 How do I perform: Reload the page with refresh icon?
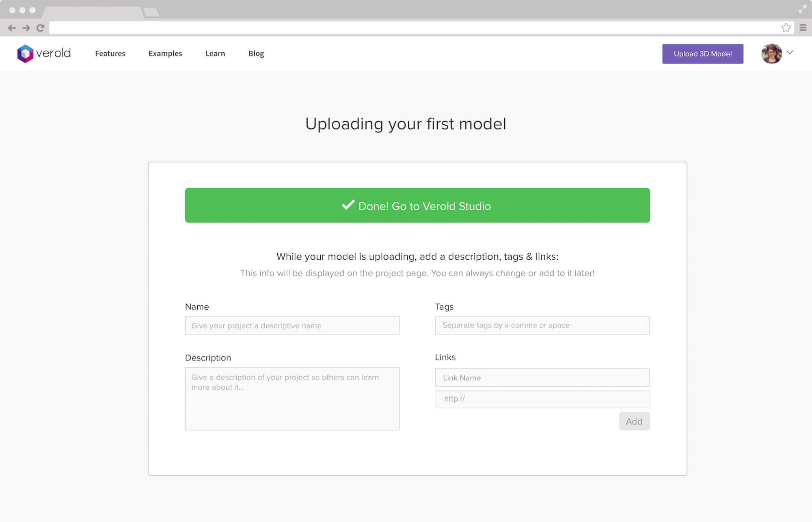pos(40,28)
